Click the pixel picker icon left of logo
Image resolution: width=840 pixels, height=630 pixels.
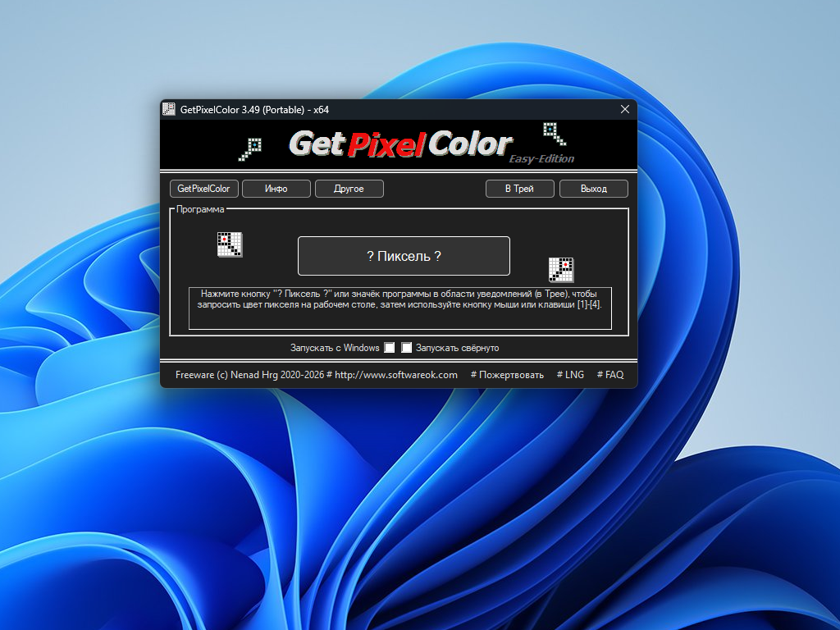tap(250, 149)
